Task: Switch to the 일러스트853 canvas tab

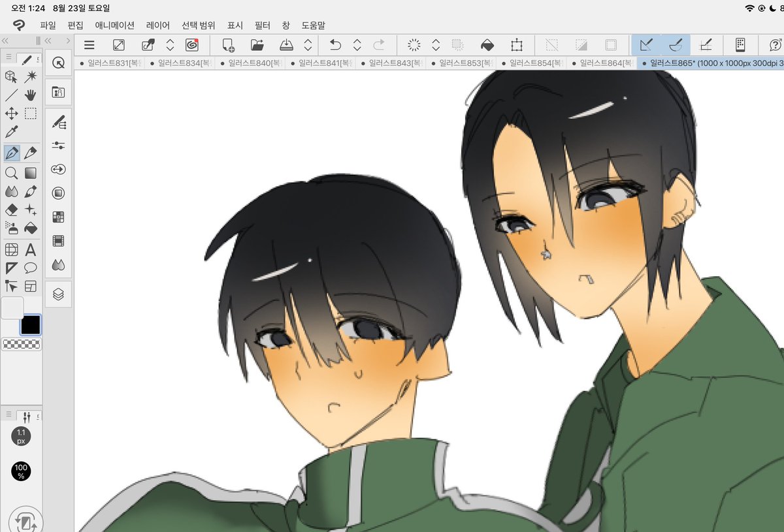Action: coord(461,63)
